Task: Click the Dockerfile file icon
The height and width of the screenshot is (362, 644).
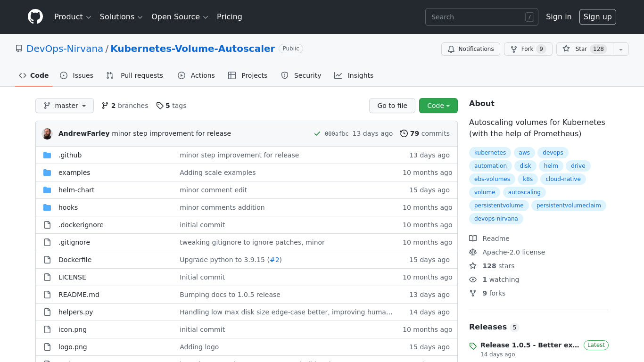Action: pyautogui.click(x=47, y=260)
